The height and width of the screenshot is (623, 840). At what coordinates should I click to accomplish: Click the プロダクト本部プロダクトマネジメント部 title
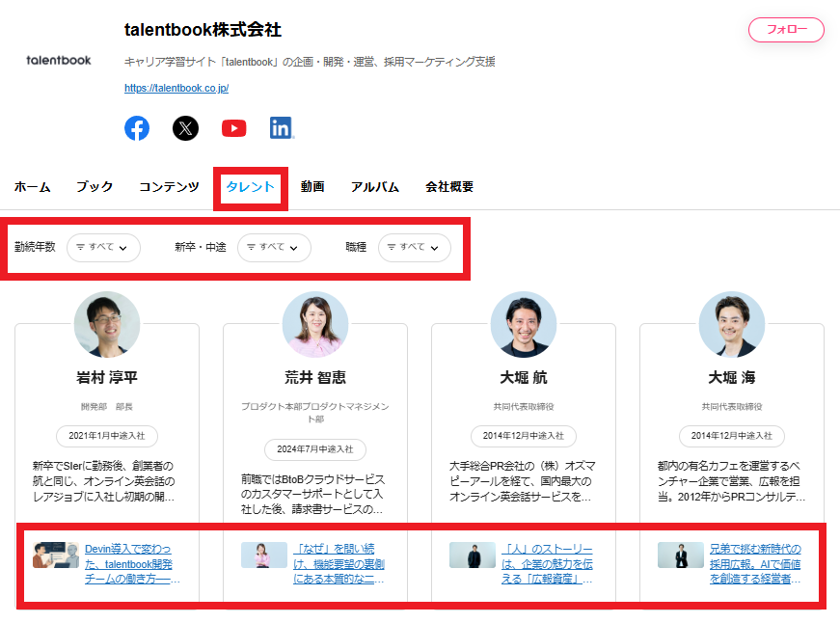coord(315,413)
